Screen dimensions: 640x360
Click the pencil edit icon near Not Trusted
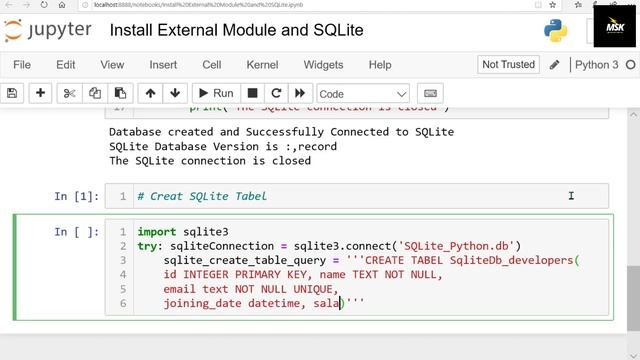click(x=554, y=65)
